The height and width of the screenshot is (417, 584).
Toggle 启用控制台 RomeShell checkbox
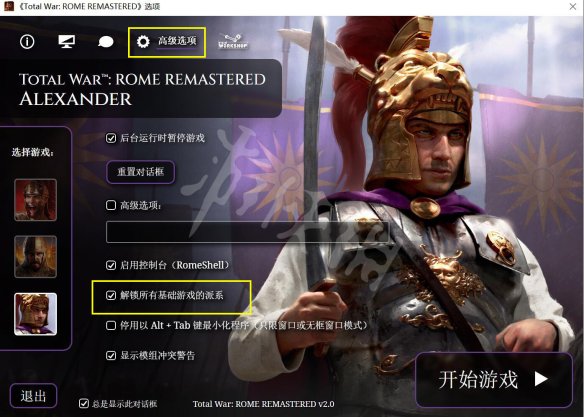(x=111, y=265)
